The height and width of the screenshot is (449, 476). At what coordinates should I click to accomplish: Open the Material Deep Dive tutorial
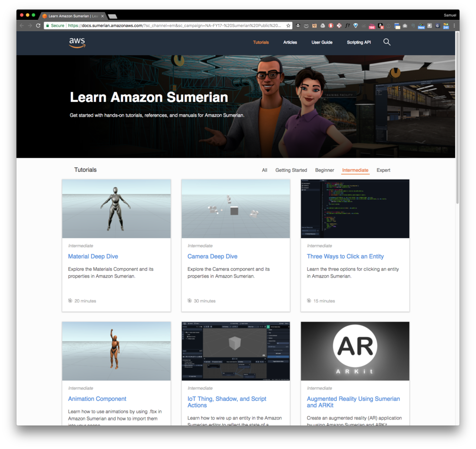tap(93, 256)
